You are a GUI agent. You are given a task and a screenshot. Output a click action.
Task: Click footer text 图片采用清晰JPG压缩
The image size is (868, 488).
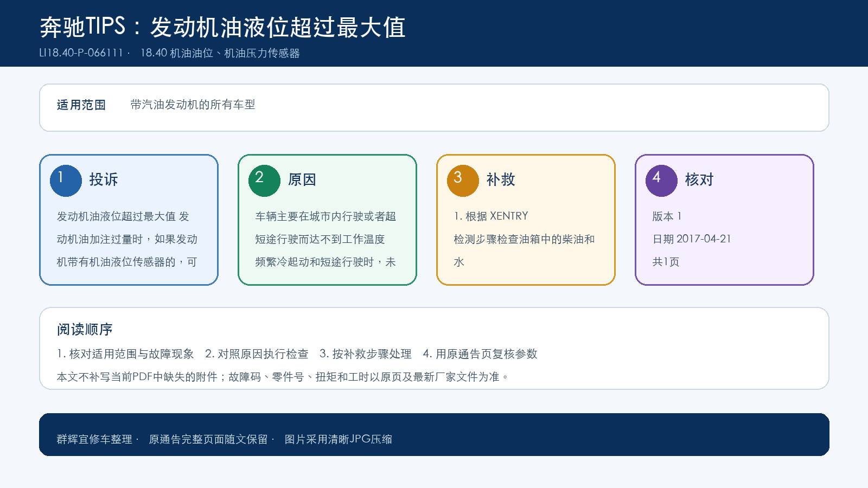pyautogui.click(x=339, y=439)
